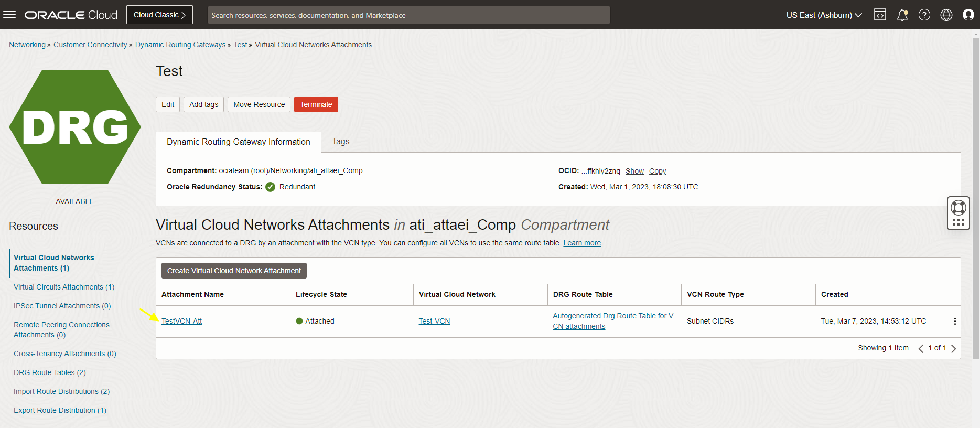Go to next page of attachments

pyautogui.click(x=953, y=348)
